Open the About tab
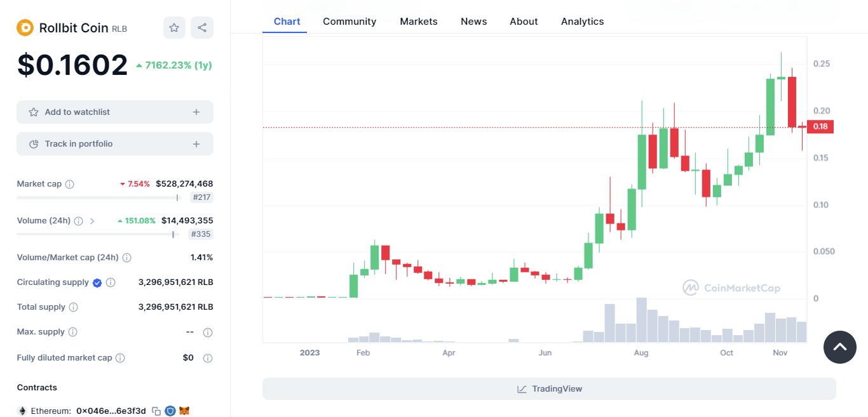Screen dimensions: 868x417 (524, 22)
